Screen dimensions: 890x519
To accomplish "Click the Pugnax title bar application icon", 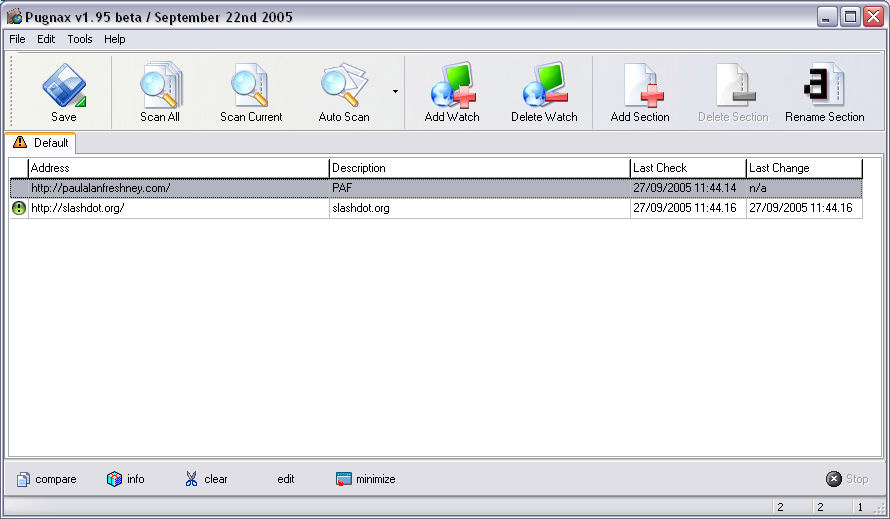I will tap(14, 16).
